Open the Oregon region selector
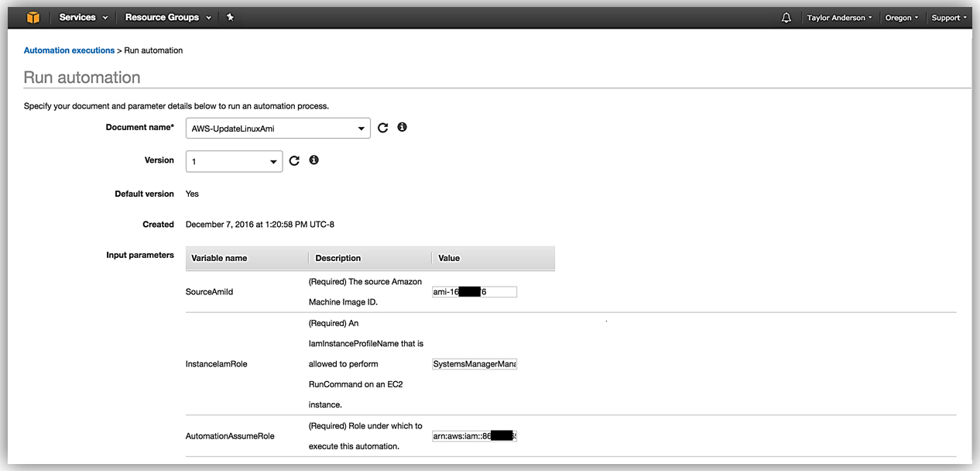This screenshot has width=980, height=471. [x=902, y=18]
